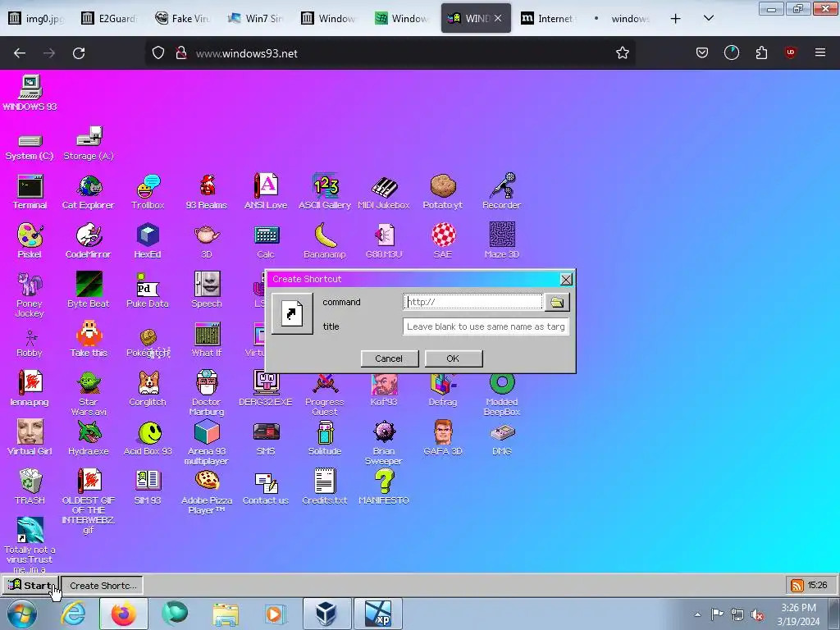Confirm shortcut creation with OK
Screen dimensions: 840x630
453,358
